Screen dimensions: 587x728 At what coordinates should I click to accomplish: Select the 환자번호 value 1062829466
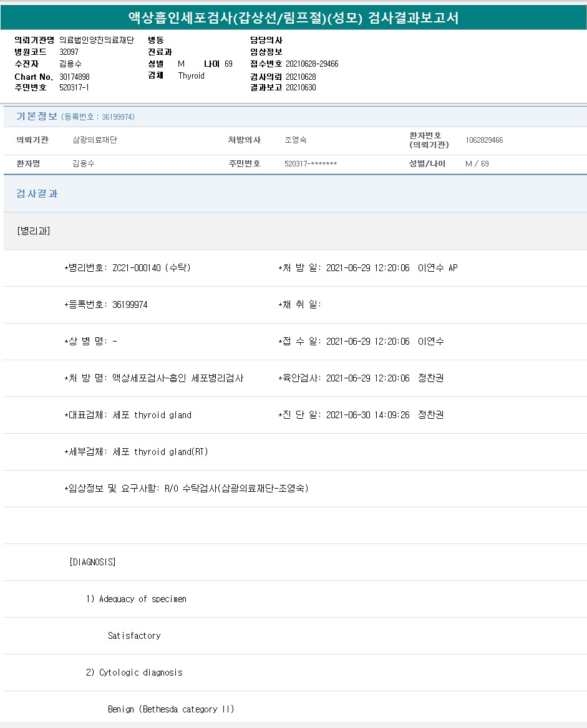(484, 140)
